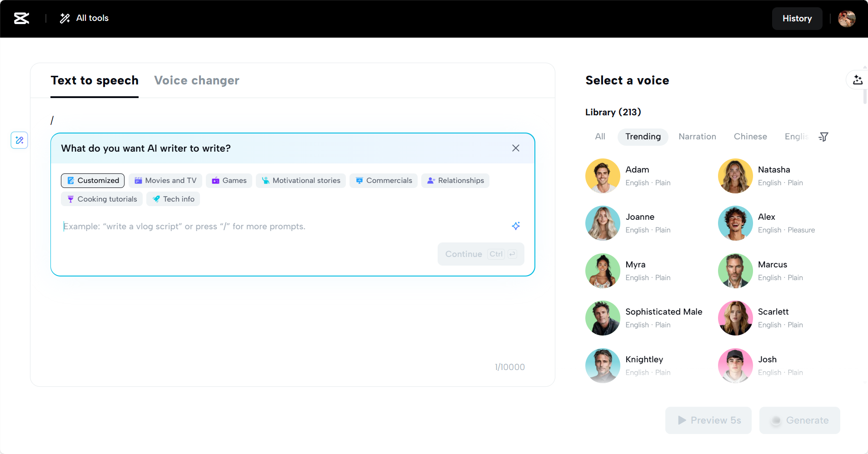Select Adam voice avatar
868x454 pixels.
(603, 176)
